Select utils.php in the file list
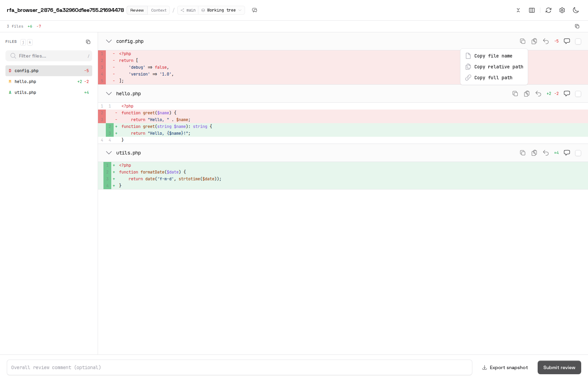The height and width of the screenshot is (380, 588). [x=49, y=93]
